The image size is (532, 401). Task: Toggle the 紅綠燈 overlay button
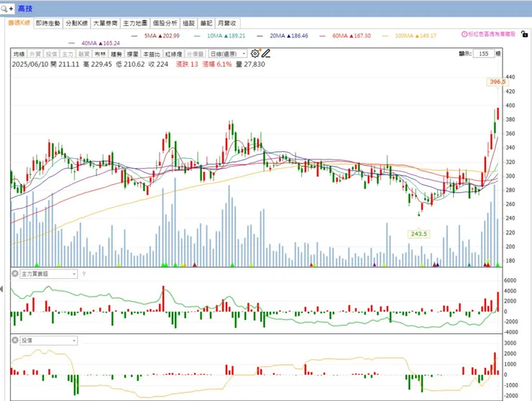point(173,54)
